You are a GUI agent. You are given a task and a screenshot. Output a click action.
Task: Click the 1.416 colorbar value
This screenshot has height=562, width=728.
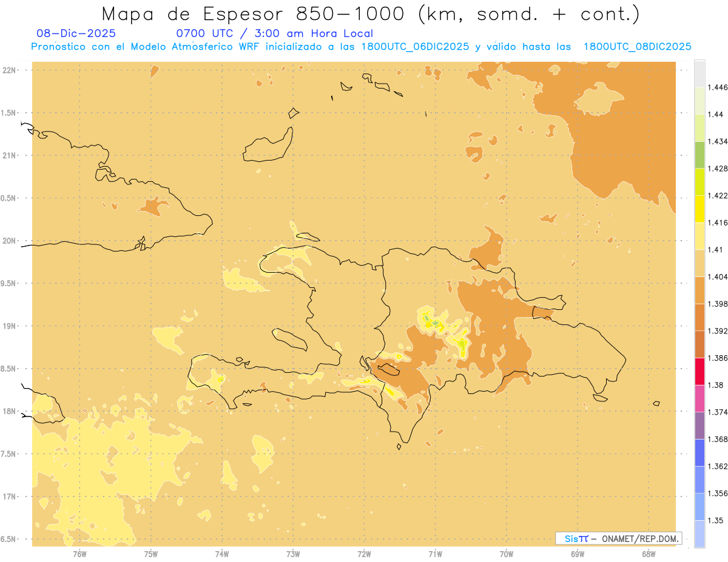[x=718, y=222]
